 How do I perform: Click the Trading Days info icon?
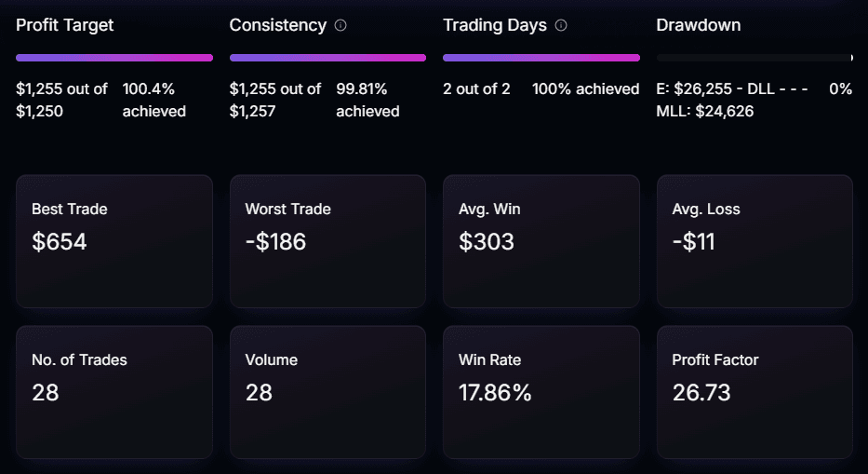coord(561,25)
